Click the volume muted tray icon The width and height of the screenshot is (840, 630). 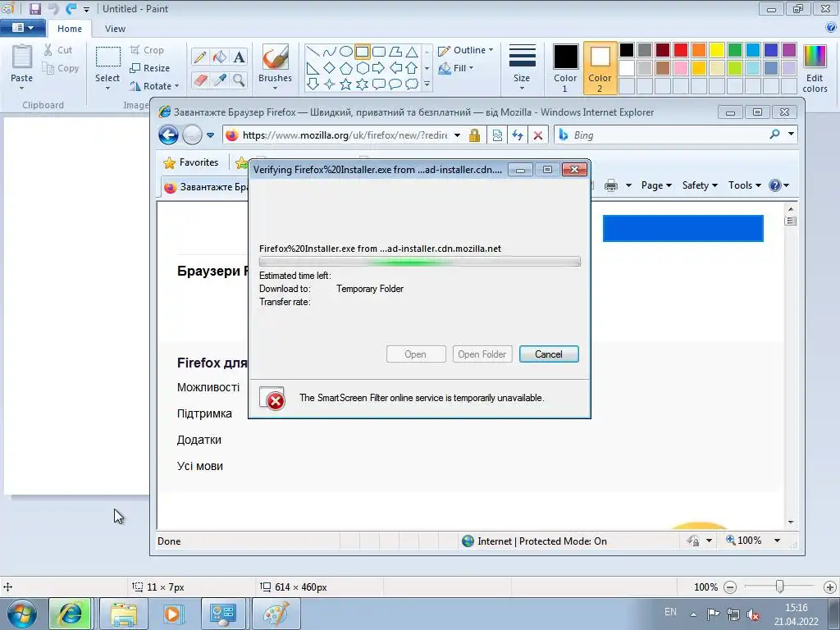pos(753,614)
